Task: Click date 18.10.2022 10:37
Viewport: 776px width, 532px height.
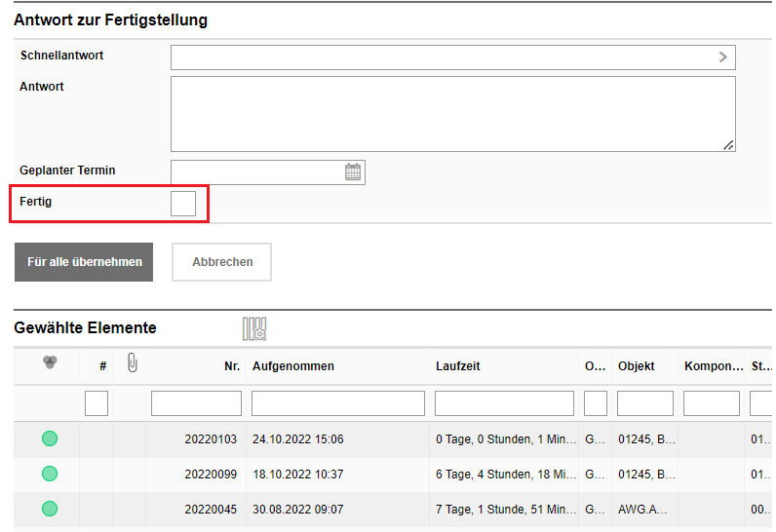Action: (x=298, y=475)
